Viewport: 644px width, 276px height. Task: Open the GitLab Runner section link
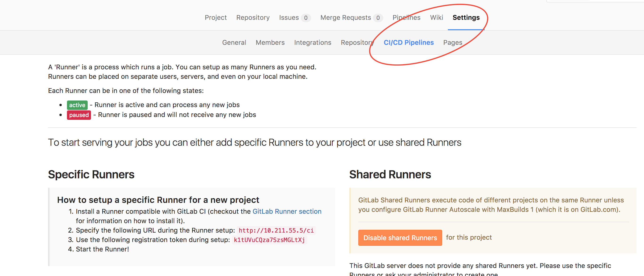(286, 211)
